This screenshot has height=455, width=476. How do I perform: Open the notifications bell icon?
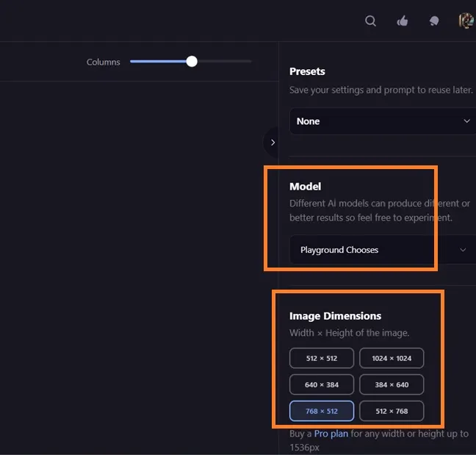pos(434,21)
